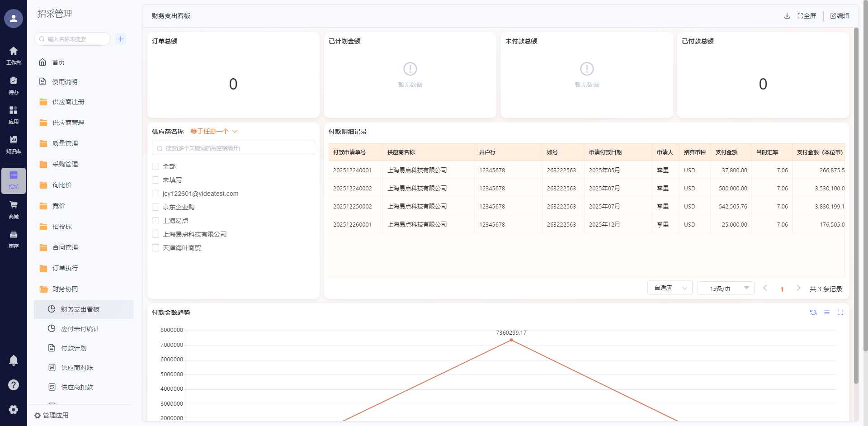This screenshot has width=868, height=426.
Task: Open the 付款金额趋势 chart menu icon
Action: 826,312
